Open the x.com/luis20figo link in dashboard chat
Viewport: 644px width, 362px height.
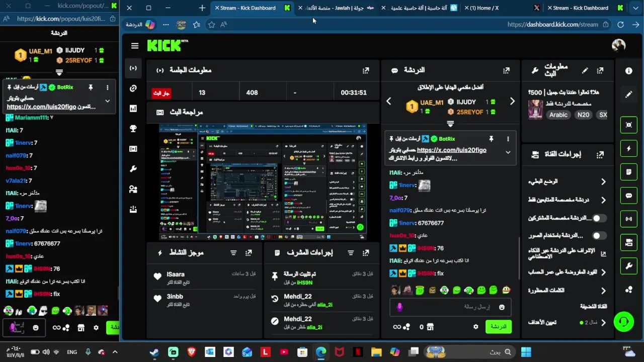(x=451, y=150)
